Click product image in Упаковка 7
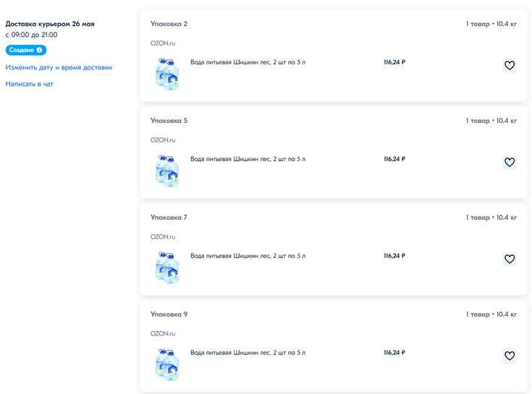This screenshot has height=394, width=532. point(167,267)
